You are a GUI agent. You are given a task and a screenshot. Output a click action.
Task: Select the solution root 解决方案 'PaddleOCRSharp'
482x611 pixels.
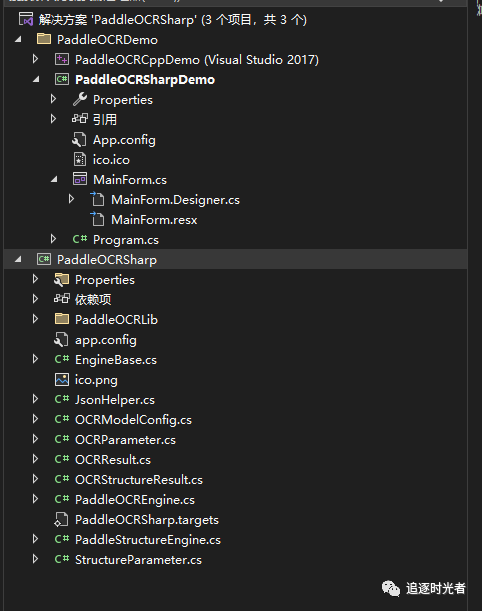173,19
